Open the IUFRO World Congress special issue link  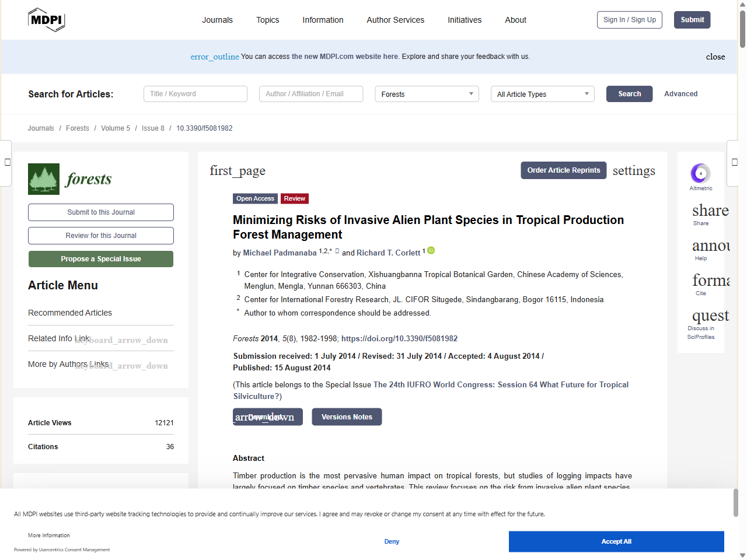pos(431,390)
